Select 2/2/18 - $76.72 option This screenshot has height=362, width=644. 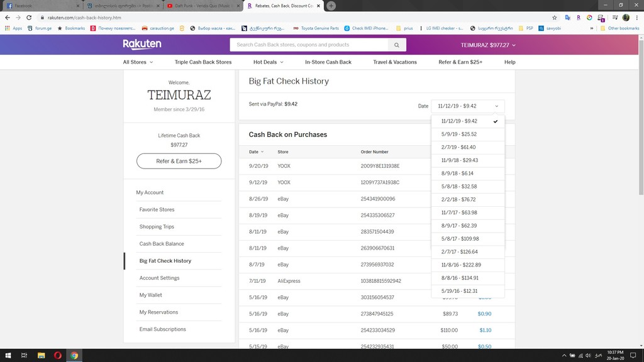[468, 199]
